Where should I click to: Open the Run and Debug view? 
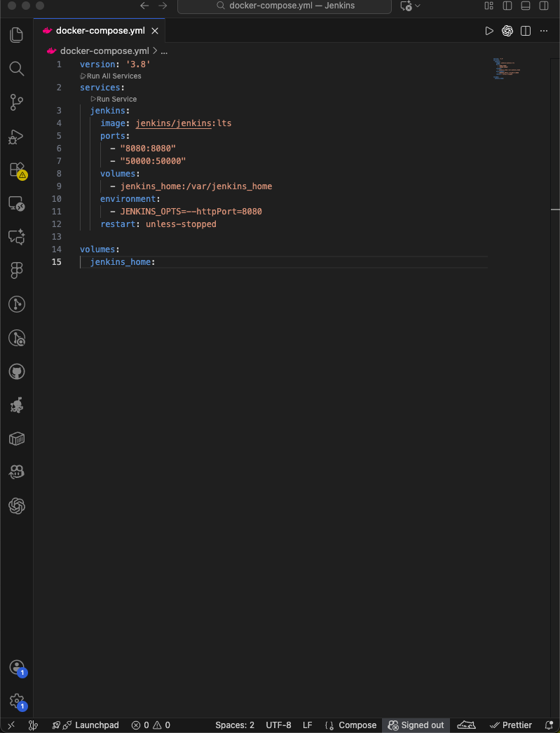[x=16, y=137]
